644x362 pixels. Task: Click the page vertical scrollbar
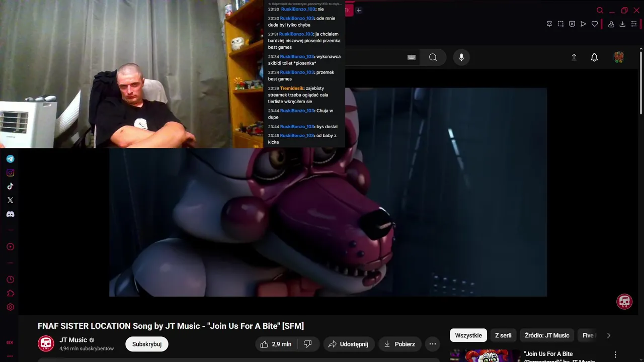coord(640,82)
